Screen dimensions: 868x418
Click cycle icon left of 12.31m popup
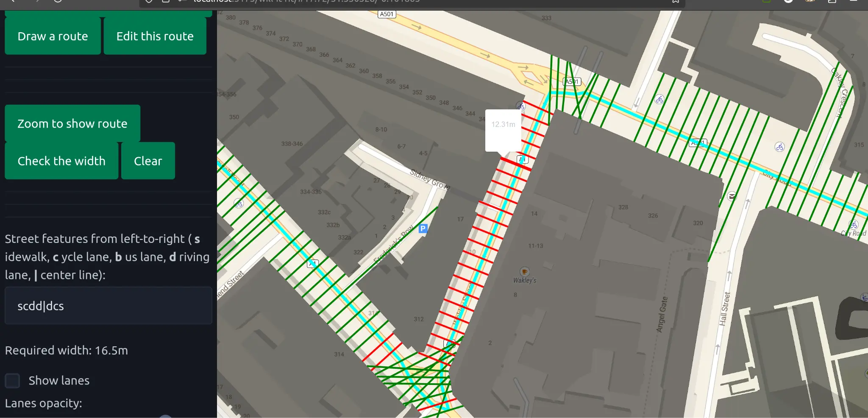521,106
